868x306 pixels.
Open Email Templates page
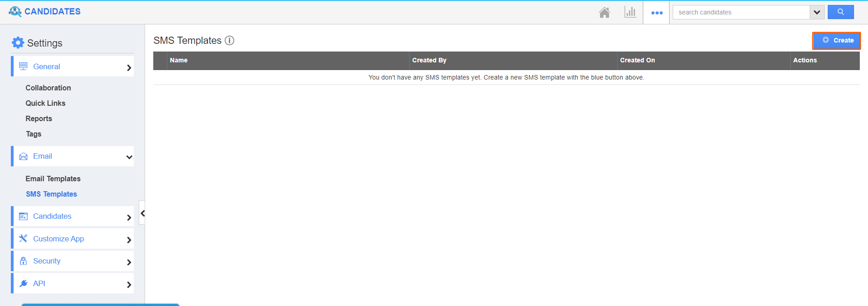(53, 179)
